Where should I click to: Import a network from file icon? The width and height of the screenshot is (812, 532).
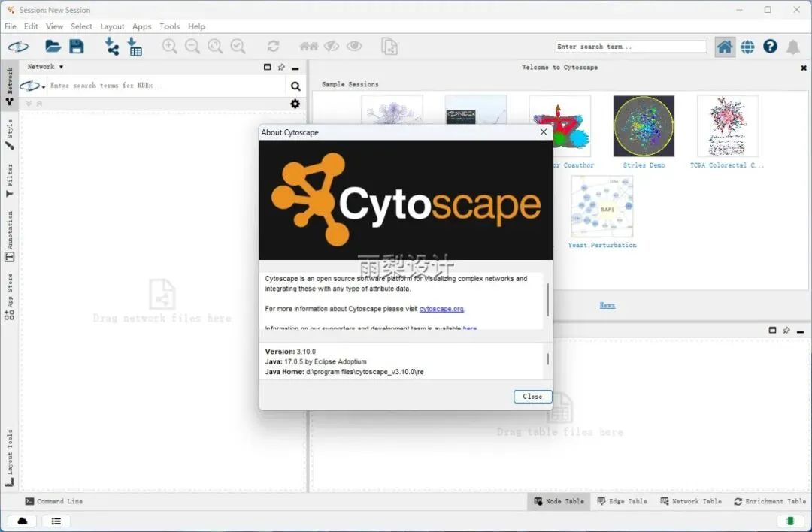(111, 47)
